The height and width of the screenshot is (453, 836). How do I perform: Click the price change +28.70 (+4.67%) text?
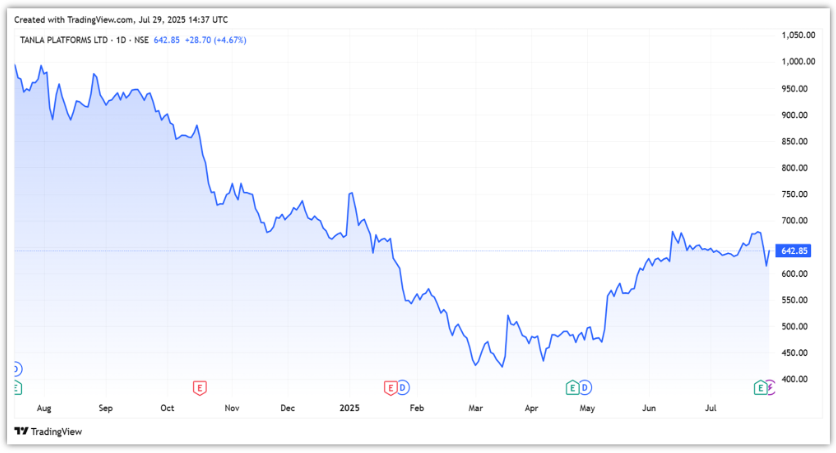tap(215, 40)
